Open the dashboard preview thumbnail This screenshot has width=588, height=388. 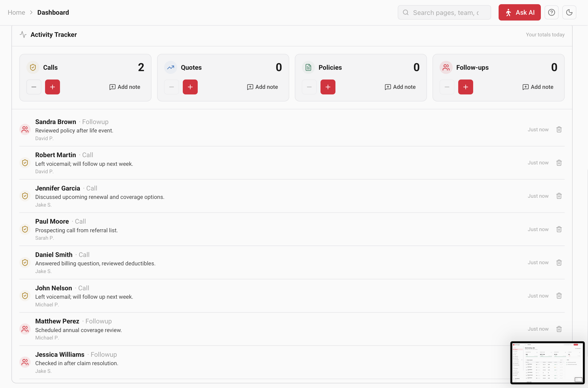(547, 363)
